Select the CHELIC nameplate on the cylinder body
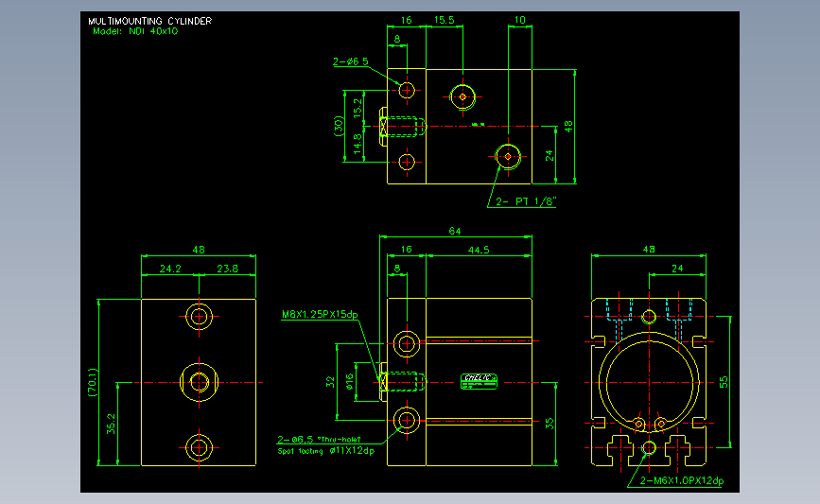The height and width of the screenshot is (504, 820). pos(479,382)
